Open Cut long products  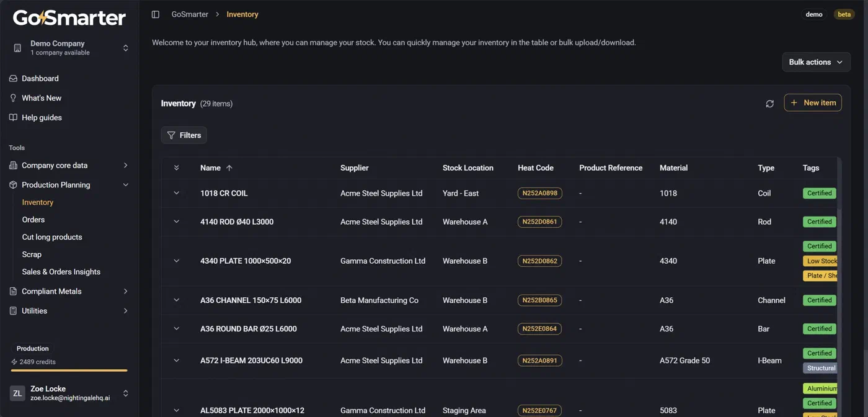pos(52,237)
